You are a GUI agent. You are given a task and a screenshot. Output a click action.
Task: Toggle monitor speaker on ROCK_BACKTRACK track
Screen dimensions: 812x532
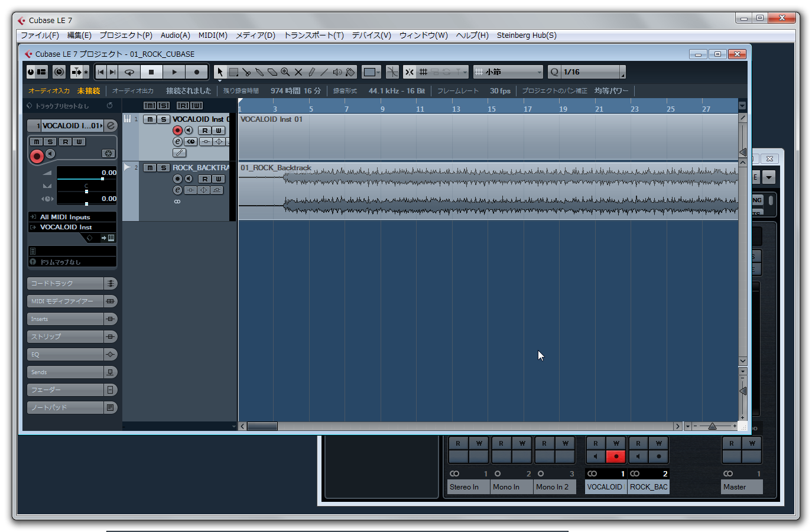(189, 179)
